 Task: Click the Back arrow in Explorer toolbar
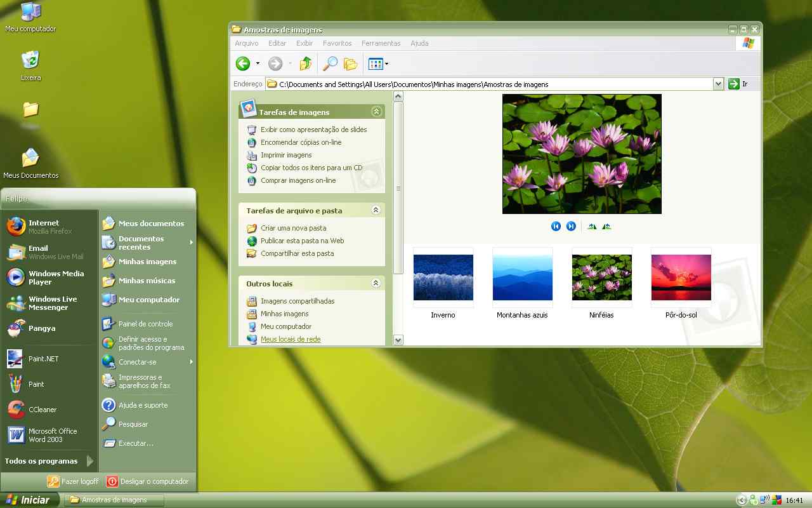point(243,63)
